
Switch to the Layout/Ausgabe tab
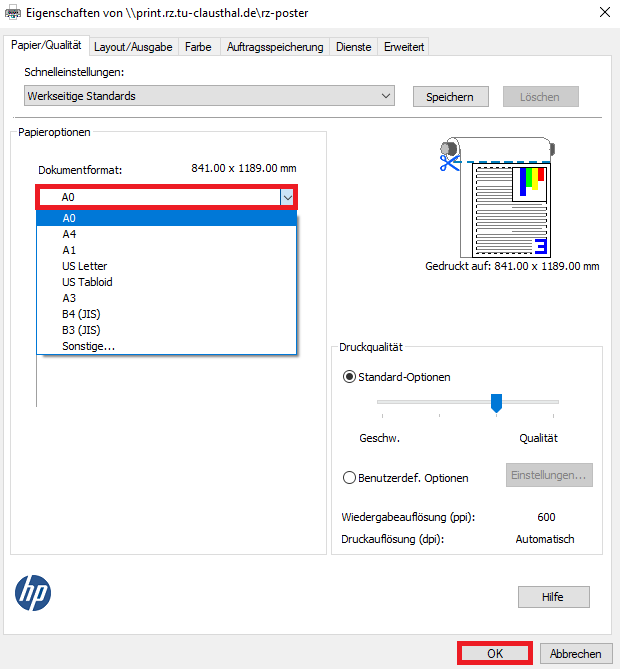click(x=133, y=47)
